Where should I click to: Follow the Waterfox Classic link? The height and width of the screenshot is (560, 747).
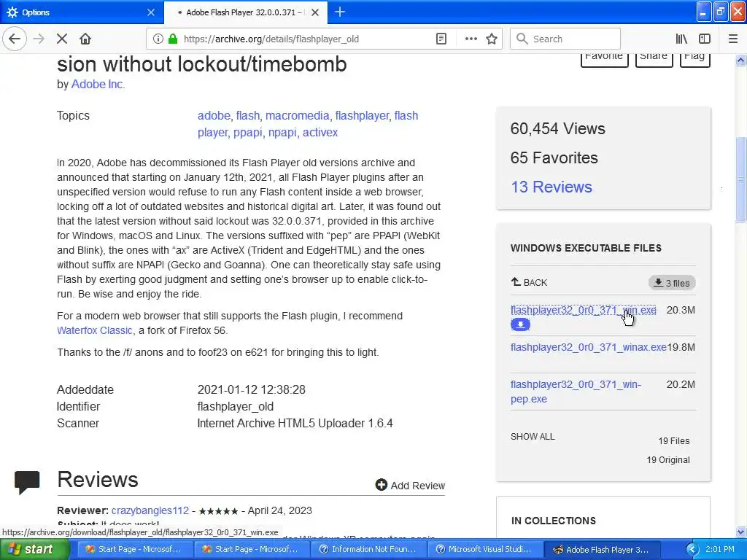pos(94,330)
